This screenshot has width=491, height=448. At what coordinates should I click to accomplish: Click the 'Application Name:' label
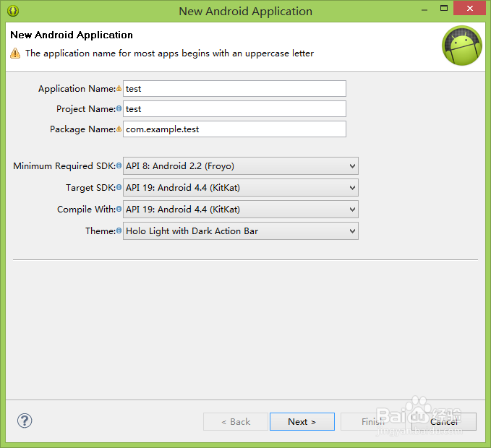click(x=77, y=89)
